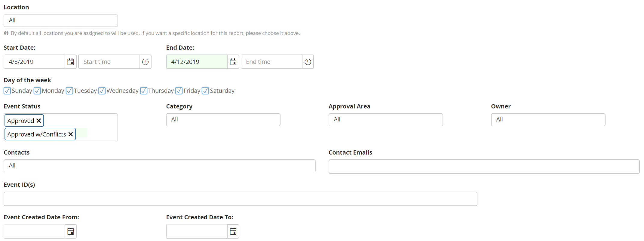Image resolution: width=644 pixels, height=241 pixels.
Task: Uncheck the Tuesday checkbox
Action: 69,91
